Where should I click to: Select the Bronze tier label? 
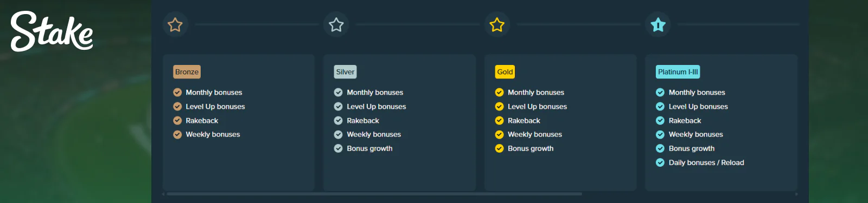pyautogui.click(x=187, y=72)
